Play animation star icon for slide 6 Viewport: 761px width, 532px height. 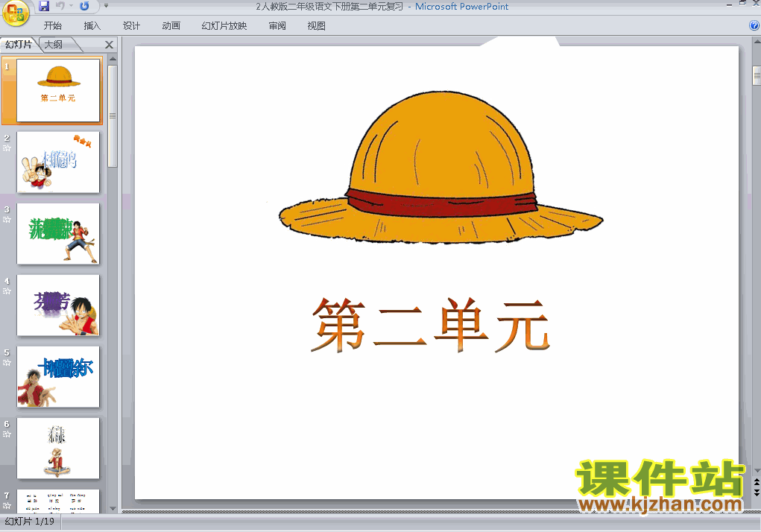(x=7, y=434)
